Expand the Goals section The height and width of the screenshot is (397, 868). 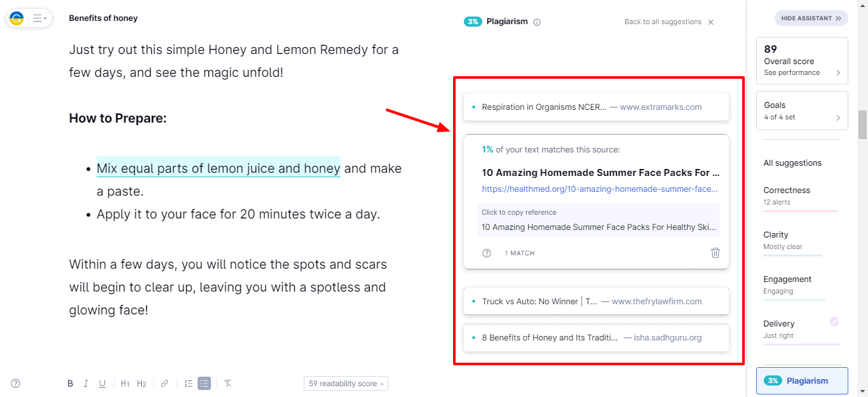pyautogui.click(x=802, y=111)
